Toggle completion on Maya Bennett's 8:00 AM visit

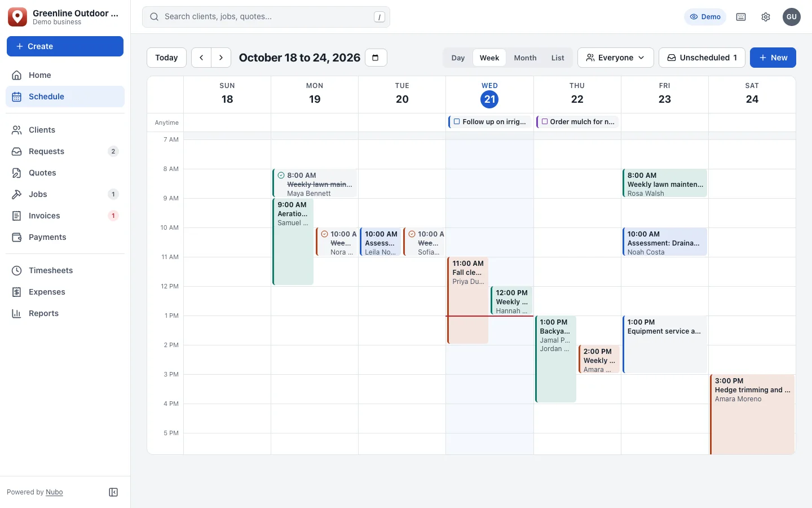(x=281, y=176)
